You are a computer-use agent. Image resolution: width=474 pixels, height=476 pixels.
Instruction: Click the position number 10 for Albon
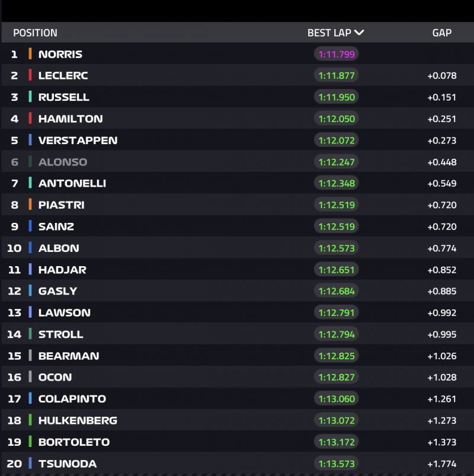[x=14, y=248]
